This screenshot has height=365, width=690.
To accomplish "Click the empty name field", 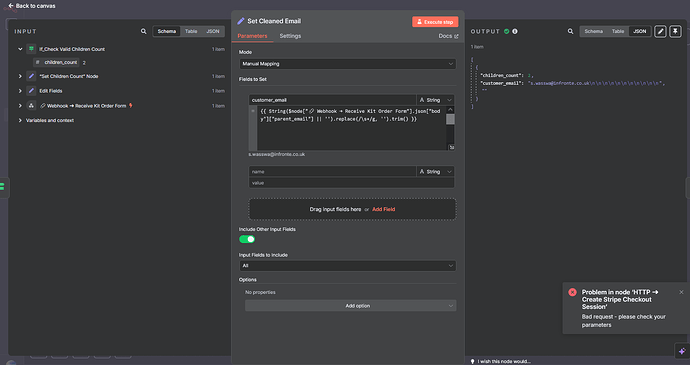I will [332, 172].
